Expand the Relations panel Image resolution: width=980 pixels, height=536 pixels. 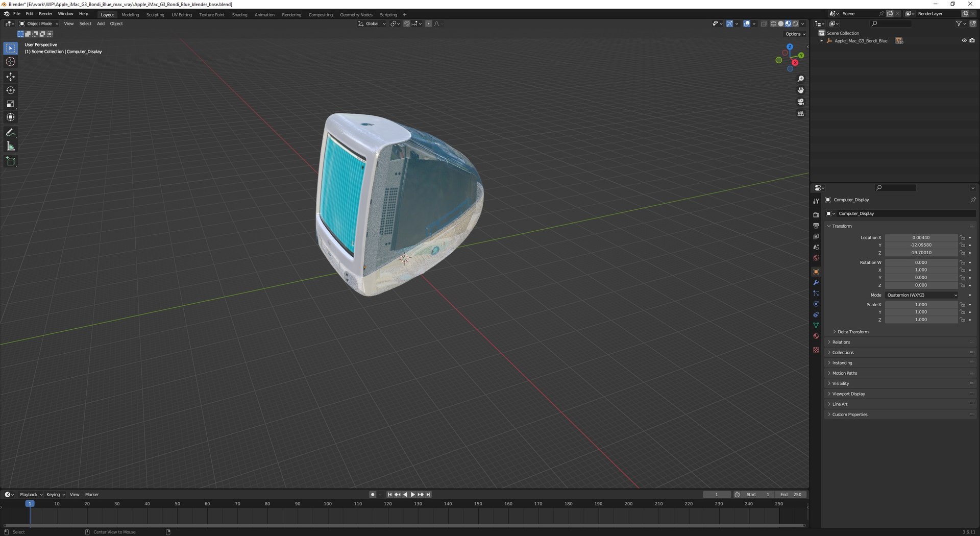[x=841, y=342]
